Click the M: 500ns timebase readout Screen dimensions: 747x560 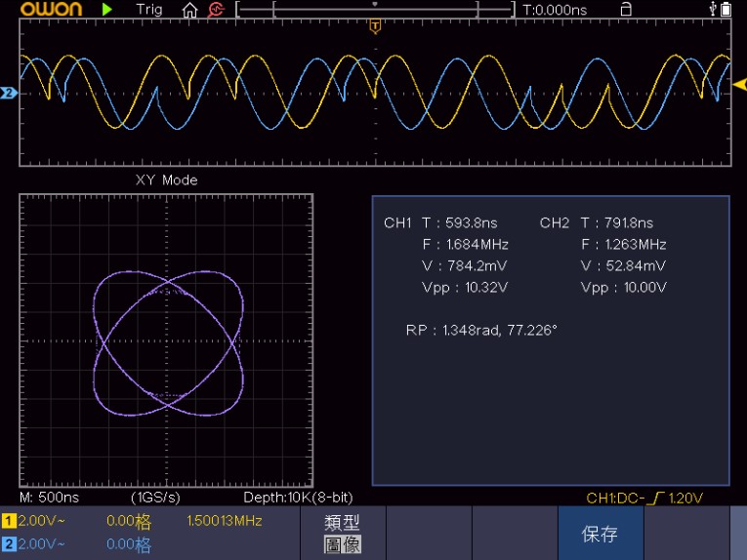pos(49,498)
